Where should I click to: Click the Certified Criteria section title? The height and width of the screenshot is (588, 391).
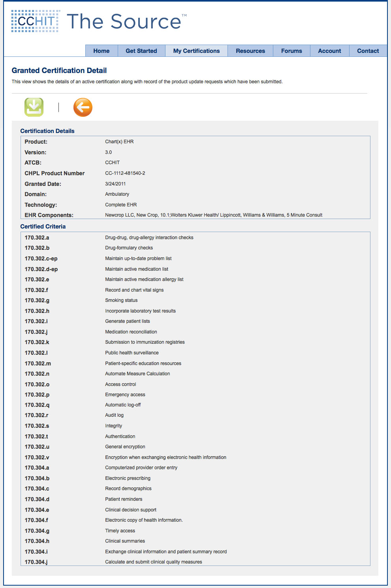click(43, 227)
